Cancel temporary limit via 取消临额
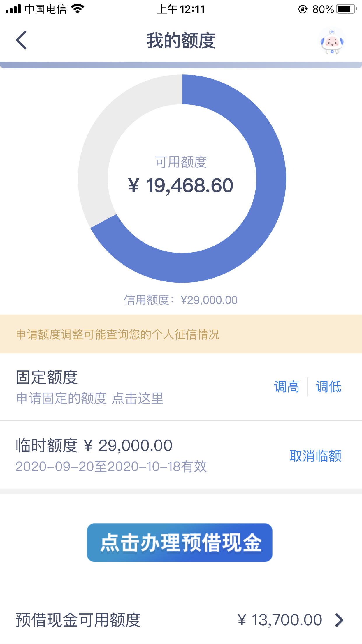 point(315,456)
